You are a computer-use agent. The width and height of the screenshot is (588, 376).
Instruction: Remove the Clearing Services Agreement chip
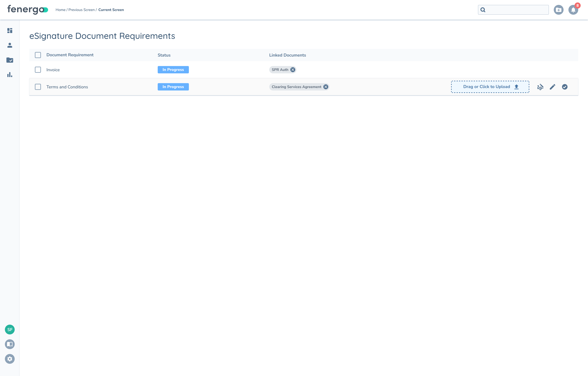[x=325, y=87]
